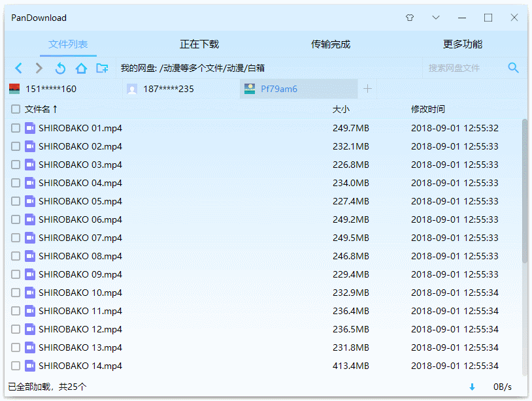532x401 pixels.
Task: Select all files via header checkbox
Action: click(x=15, y=110)
